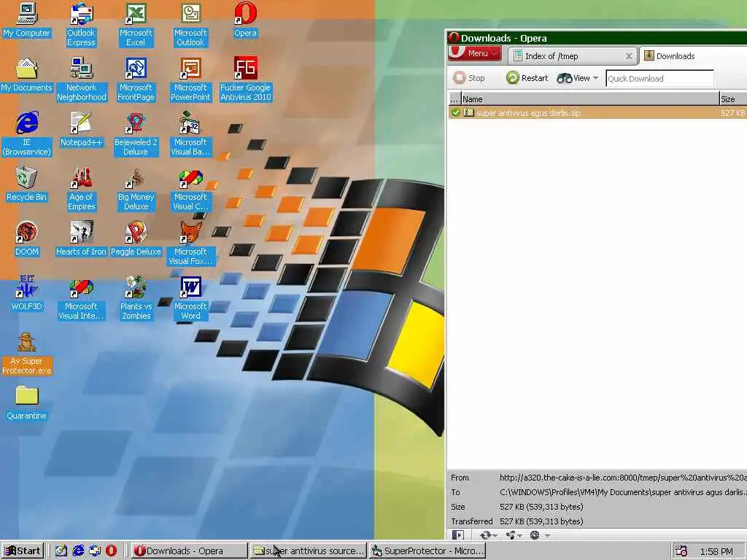Select the Peggle Deluxe shortcut

coord(136,239)
